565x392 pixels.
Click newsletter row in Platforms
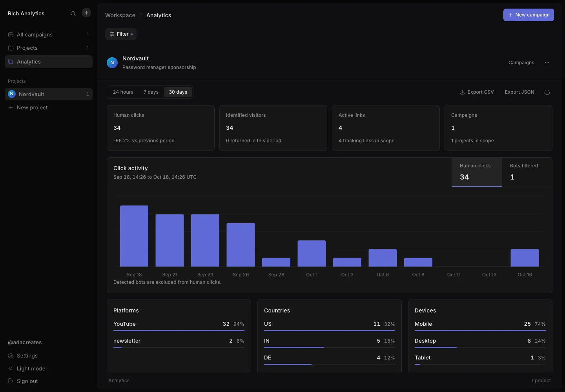[179, 342]
